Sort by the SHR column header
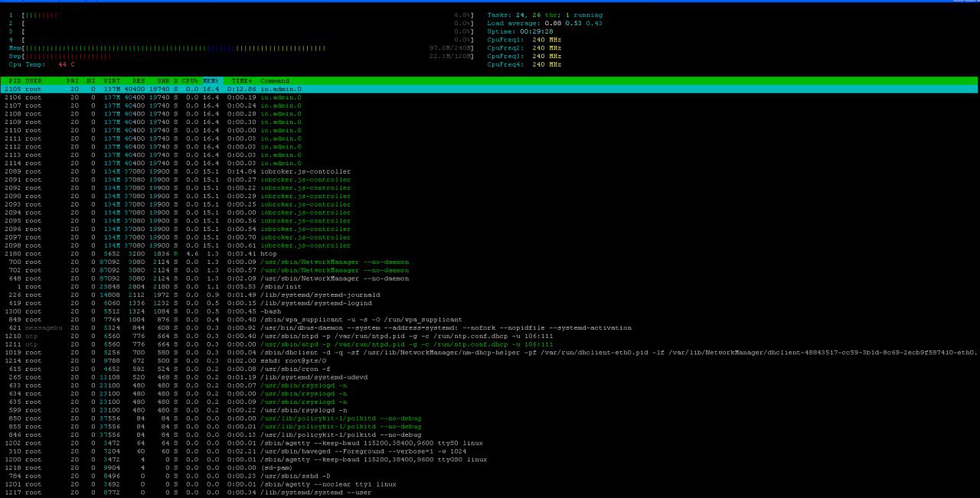Screen dimensions: 980x498 coord(163,80)
